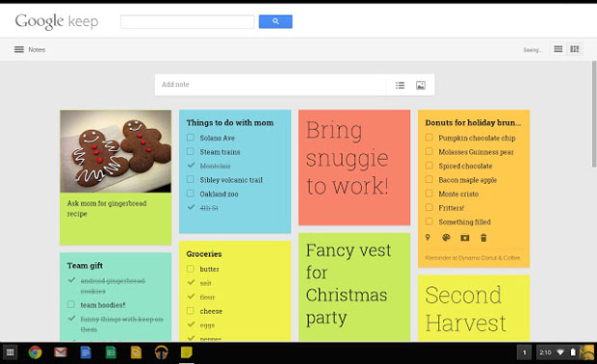Uncheck salt in Groceries
The height and width of the screenshot is (364, 597).
pyautogui.click(x=191, y=282)
